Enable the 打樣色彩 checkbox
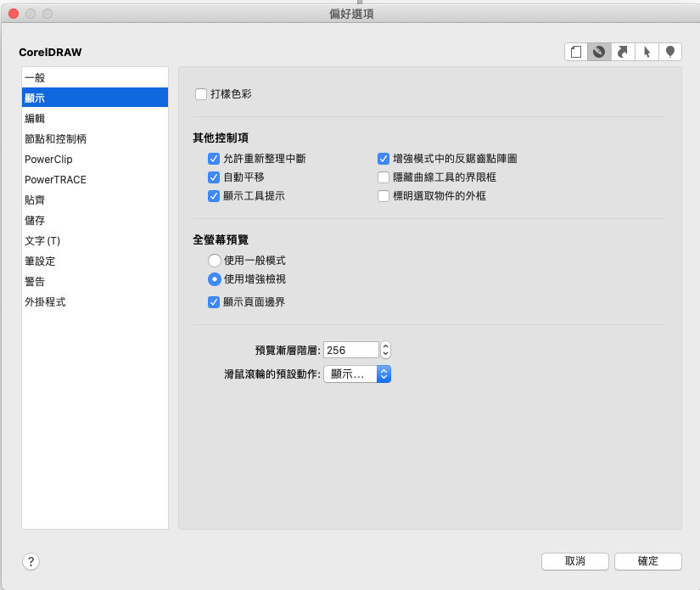This screenshot has width=700, height=590. [x=201, y=94]
